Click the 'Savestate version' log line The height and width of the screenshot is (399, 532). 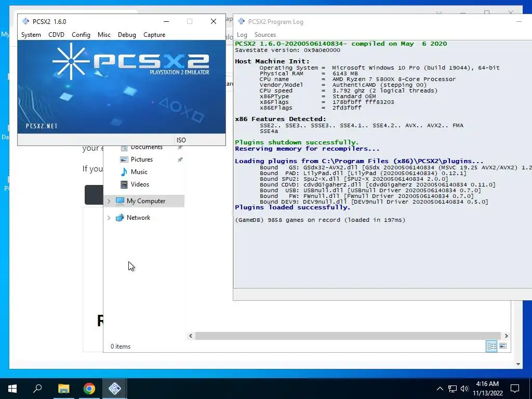click(287, 50)
